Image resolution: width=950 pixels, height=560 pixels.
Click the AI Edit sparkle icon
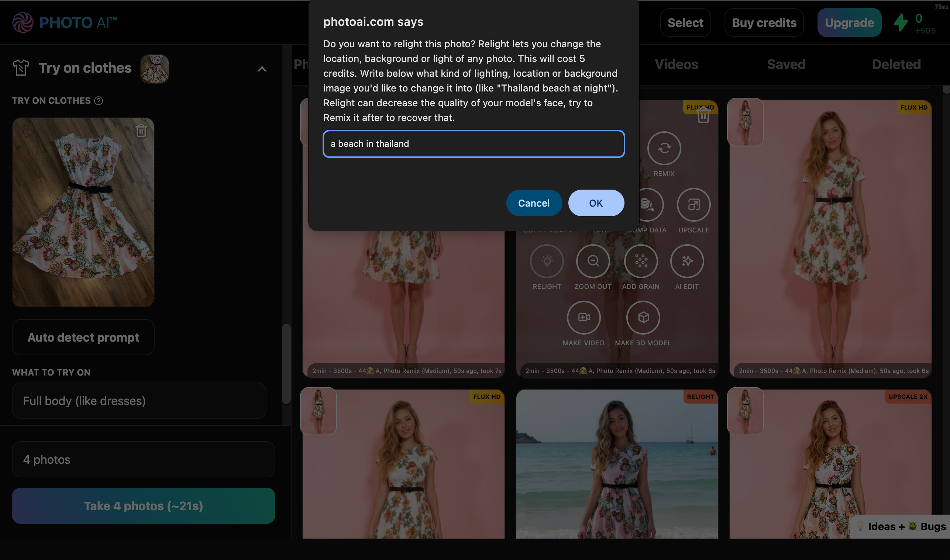(x=686, y=261)
